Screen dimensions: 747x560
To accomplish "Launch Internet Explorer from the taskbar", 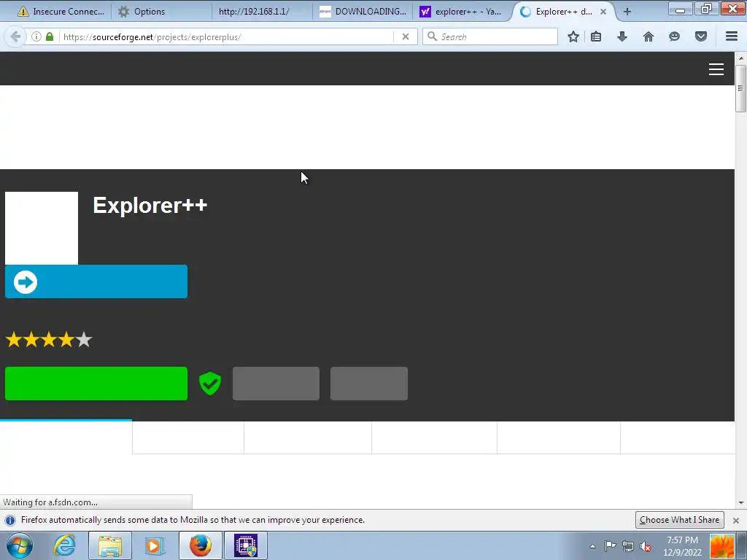I will [64, 545].
